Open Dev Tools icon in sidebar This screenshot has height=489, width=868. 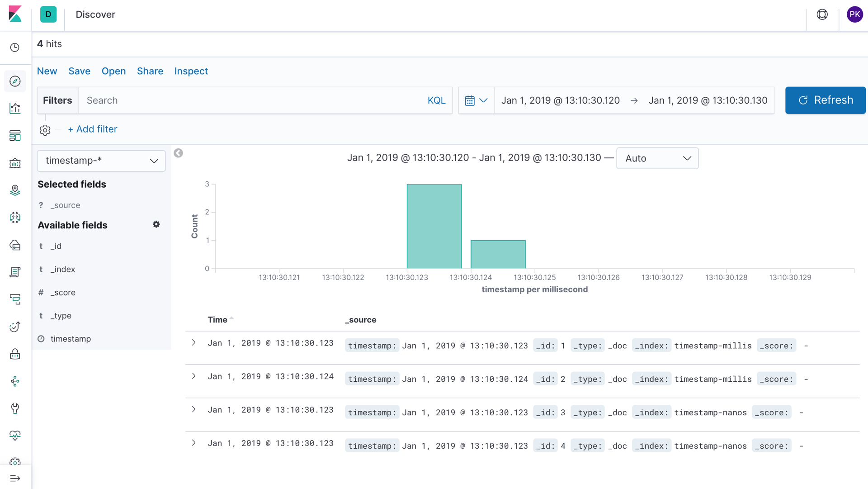[15, 408]
